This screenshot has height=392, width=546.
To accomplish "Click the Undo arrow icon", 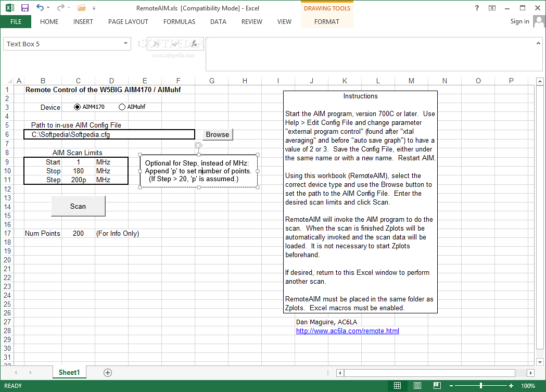I will [x=40, y=8].
